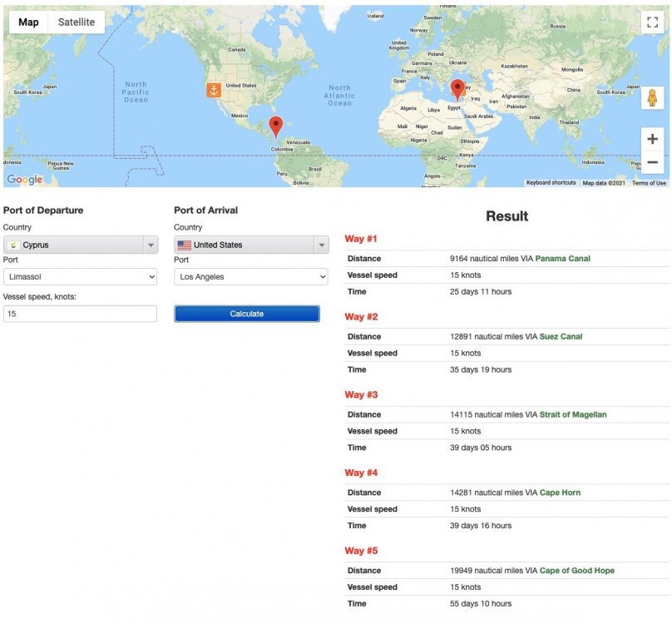
Task: Toggle fullscreen map view
Action: 652,22
